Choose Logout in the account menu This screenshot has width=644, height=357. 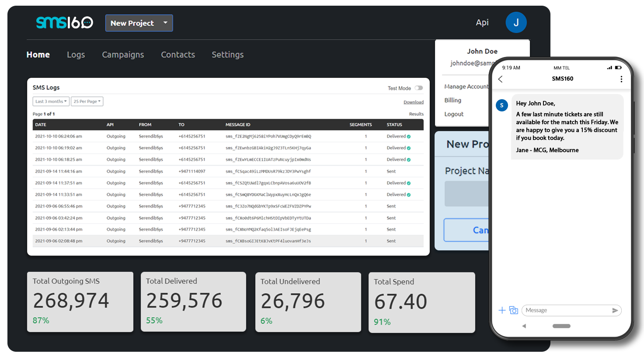[454, 114]
